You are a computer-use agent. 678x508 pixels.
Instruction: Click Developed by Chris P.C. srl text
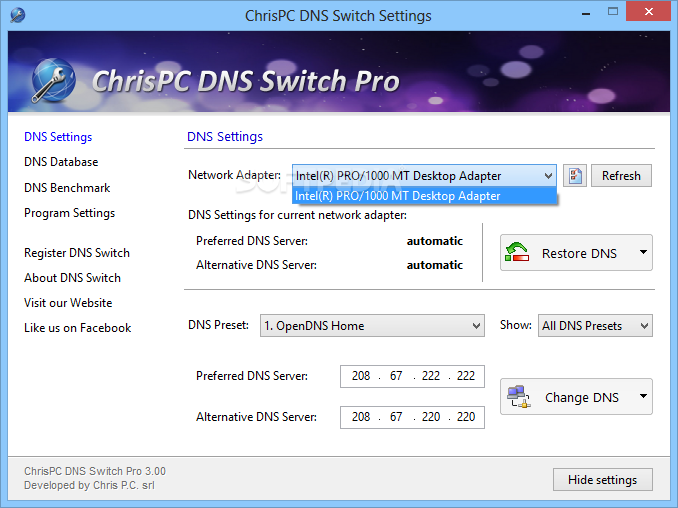(89, 485)
